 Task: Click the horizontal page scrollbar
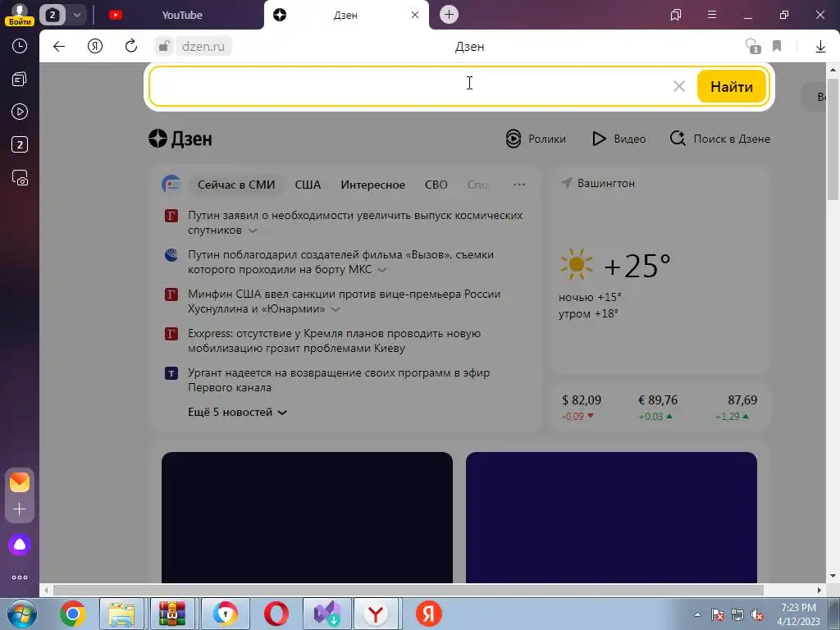click(409, 590)
